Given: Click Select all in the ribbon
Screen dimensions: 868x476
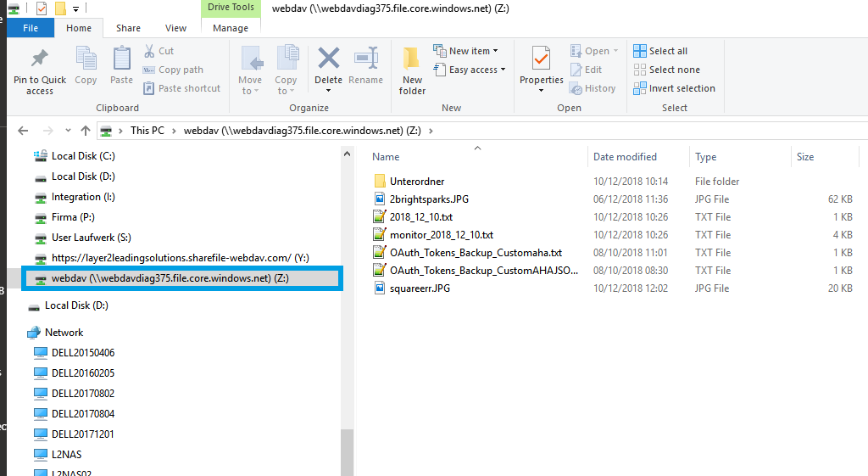Looking at the screenshot, I should coord(660,51).
